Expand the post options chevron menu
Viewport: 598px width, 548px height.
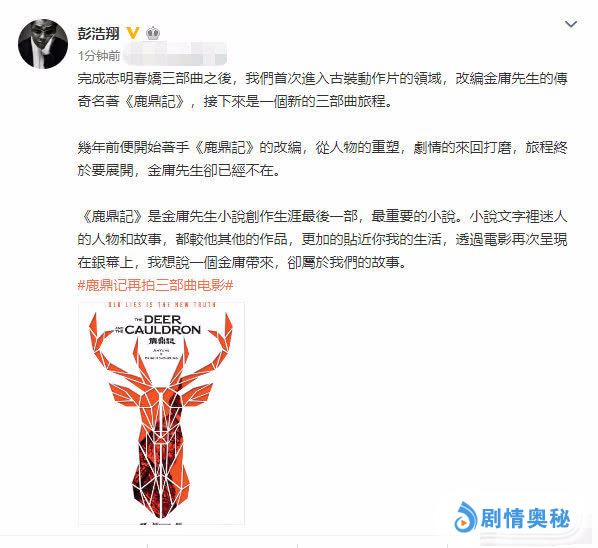point(571,24)
